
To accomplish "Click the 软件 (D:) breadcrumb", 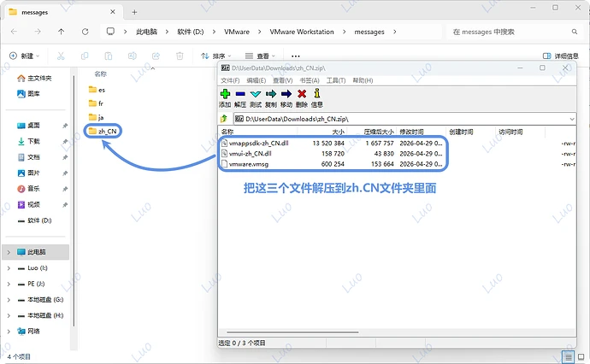I will (191, 32).
